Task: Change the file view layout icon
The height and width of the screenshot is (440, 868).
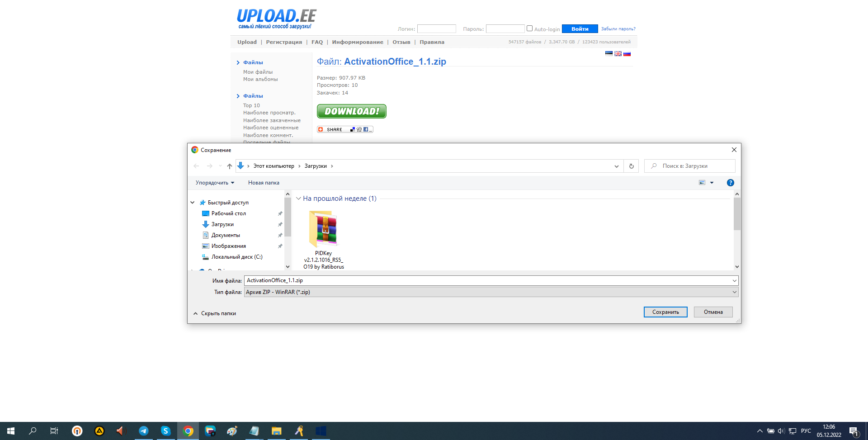Action: click(x=702, y=183)
